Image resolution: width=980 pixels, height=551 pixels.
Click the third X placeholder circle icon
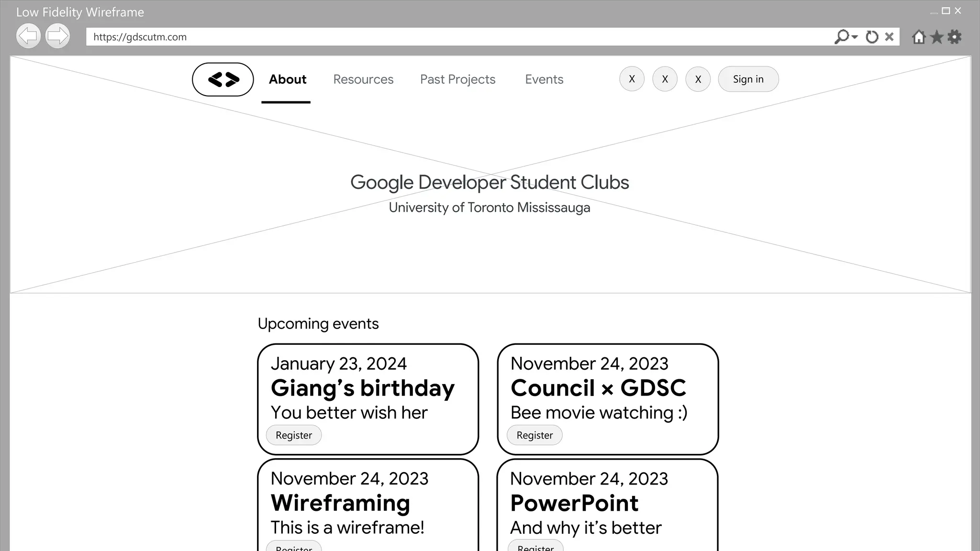(698, 79)
